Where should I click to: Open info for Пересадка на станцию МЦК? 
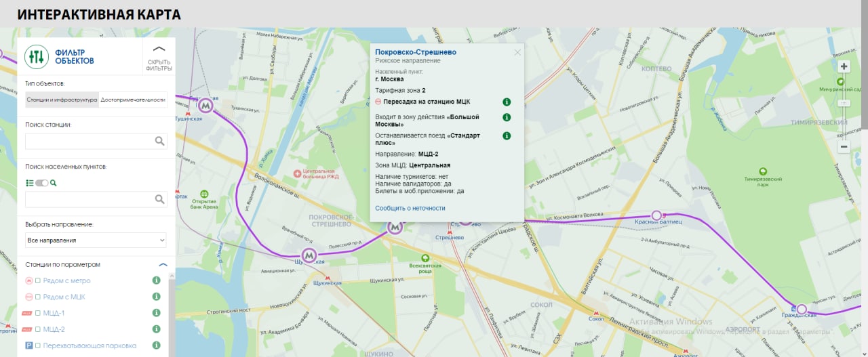coord(507,102)
